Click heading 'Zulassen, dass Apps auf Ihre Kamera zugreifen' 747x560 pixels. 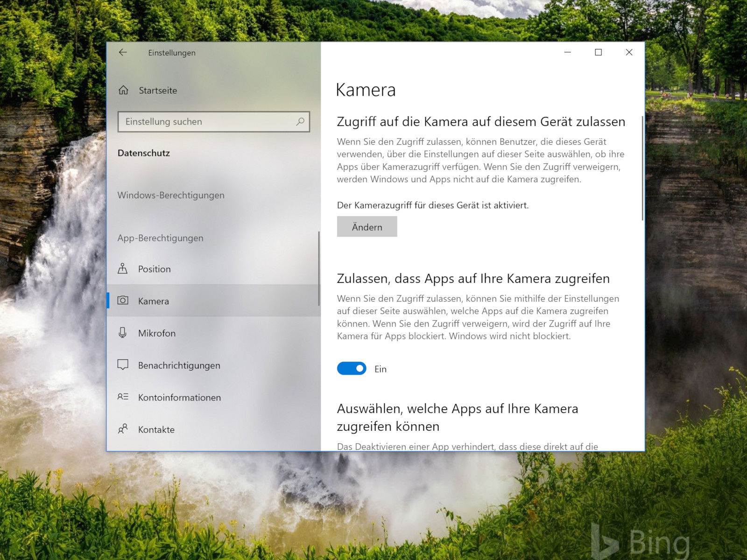coord(473,279)
